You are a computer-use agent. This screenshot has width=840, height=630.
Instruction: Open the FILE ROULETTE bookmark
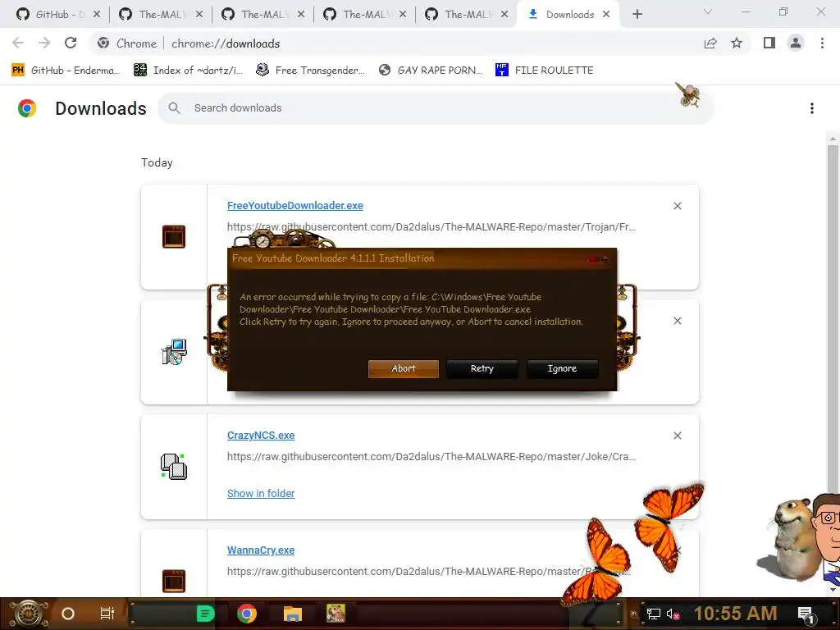click(x=545, y=71)
